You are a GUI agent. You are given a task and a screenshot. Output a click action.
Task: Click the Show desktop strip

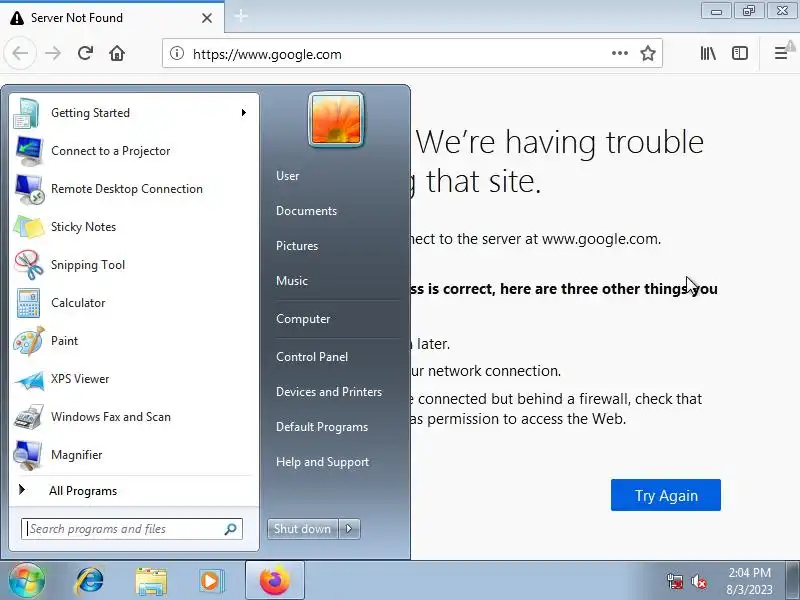click(793, 581)
